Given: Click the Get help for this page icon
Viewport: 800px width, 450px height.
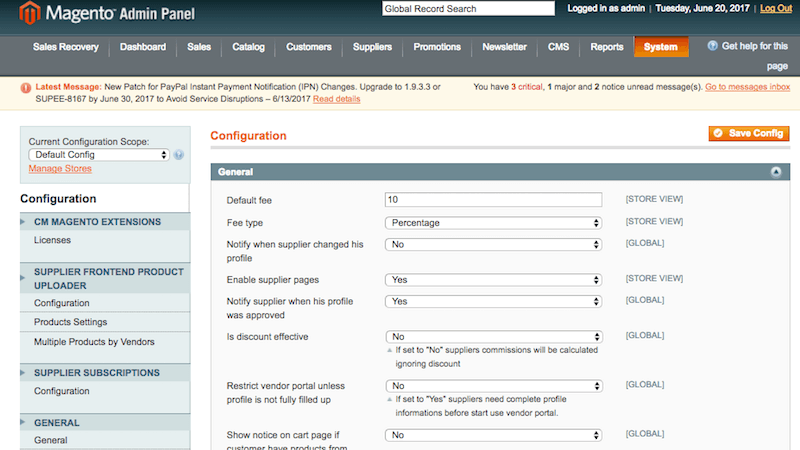Looking at the screenshot, I should point(712,46).
